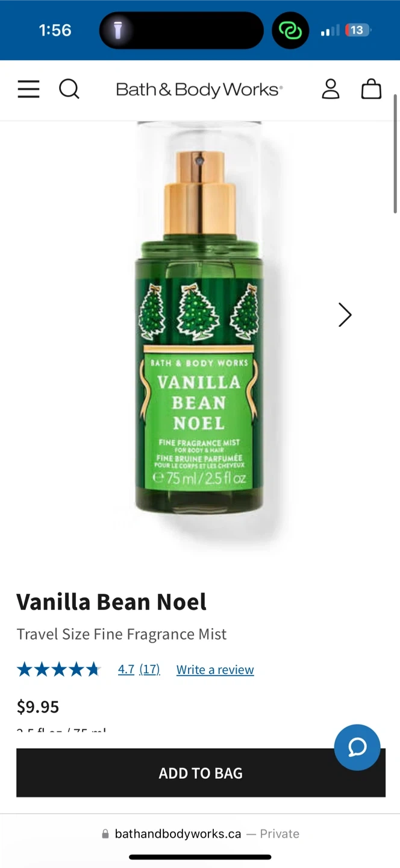Viewport: 400px width, 868px height.
Task: Click the page scrollbar on right edge
Action: point(395,154)
